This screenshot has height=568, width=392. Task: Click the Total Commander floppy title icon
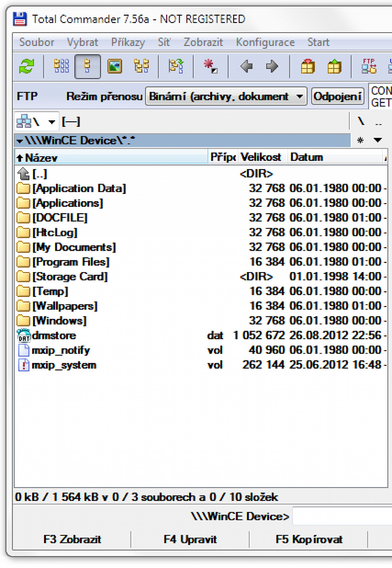pyautogui.click(x=20, y=19)
